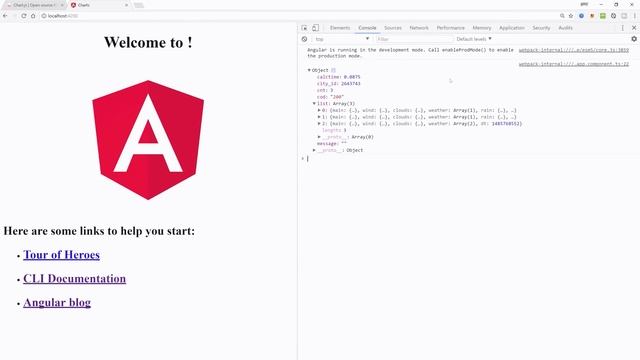Collapse the list: Array(3) entry
The width and height of the screenshot is (640, 360).
[x=314, y=104]
